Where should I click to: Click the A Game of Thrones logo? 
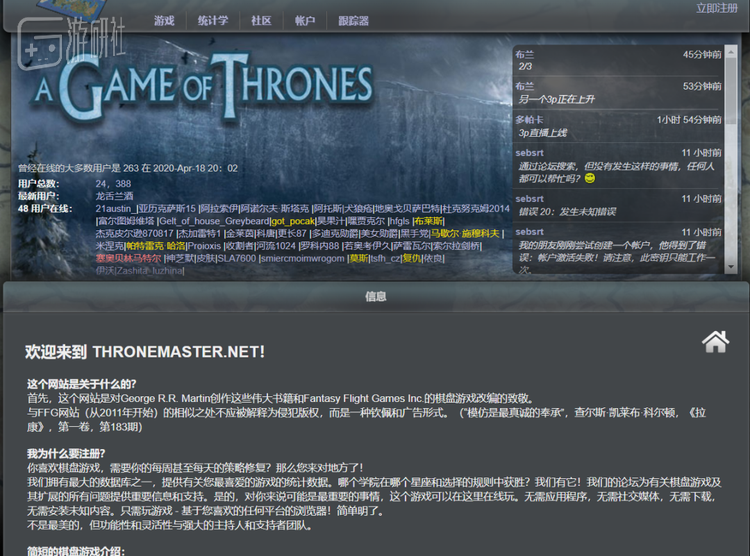tap(203, 85)
